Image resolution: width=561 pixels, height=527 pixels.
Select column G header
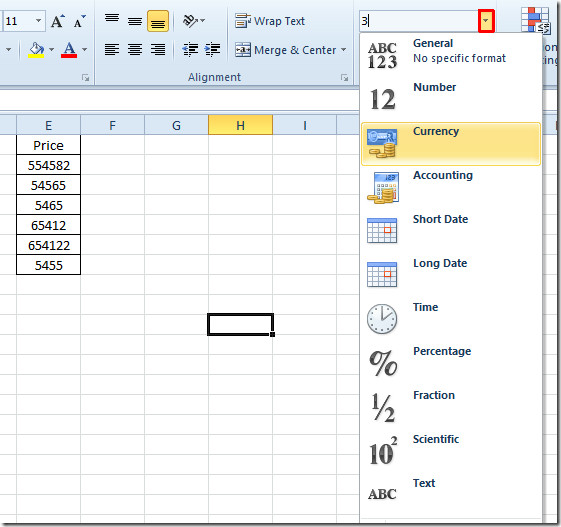pyautogui.click(x=176, y=125)
